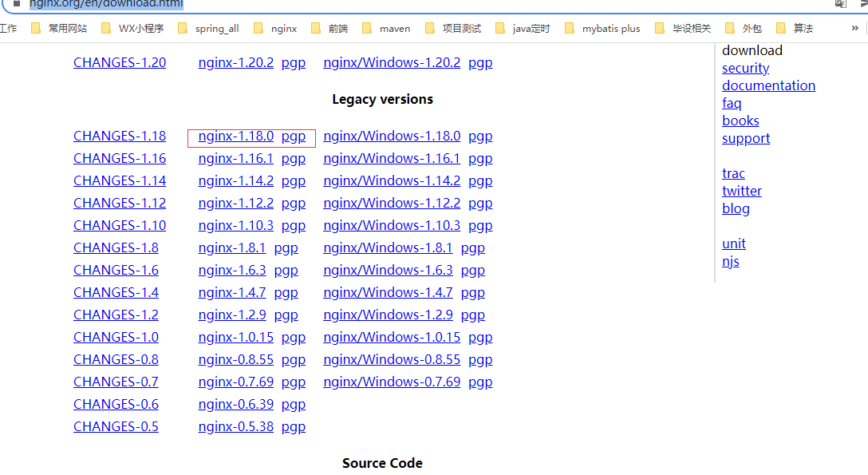This screenshot has height=475, width=868.
Task: Download nginx-1.20.2 source
Action: 236,62
